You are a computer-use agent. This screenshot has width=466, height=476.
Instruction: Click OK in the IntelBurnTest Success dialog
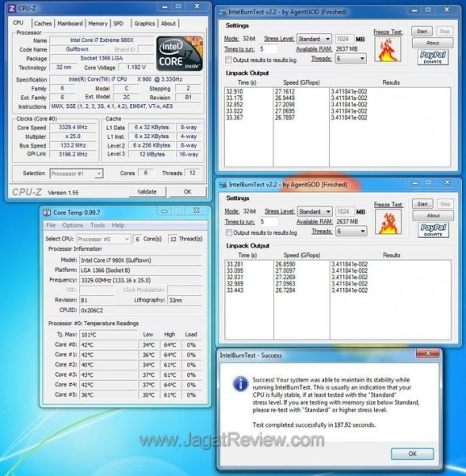point(412,454)
